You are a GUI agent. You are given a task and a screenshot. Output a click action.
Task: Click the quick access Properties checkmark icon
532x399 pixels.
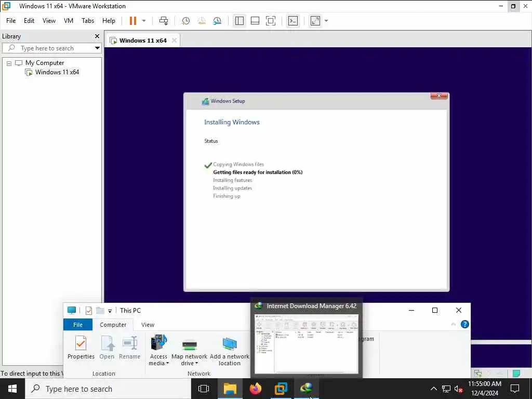point(88,311)
